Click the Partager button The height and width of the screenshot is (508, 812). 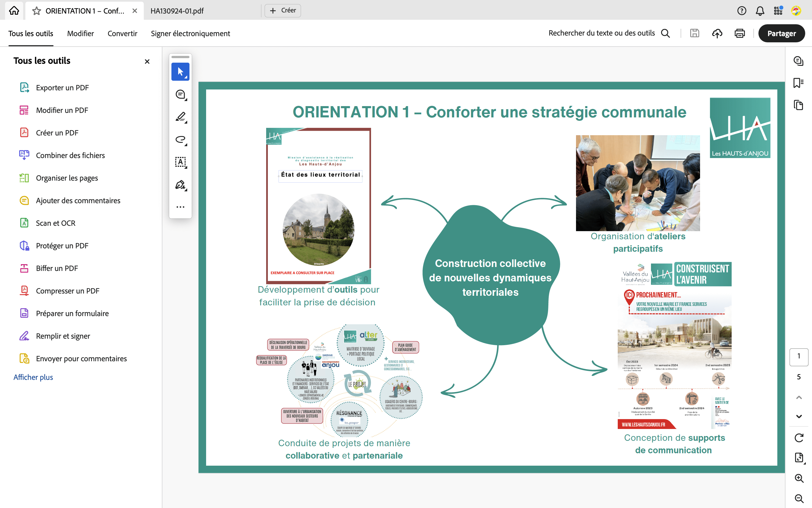[x=782, y=33]
